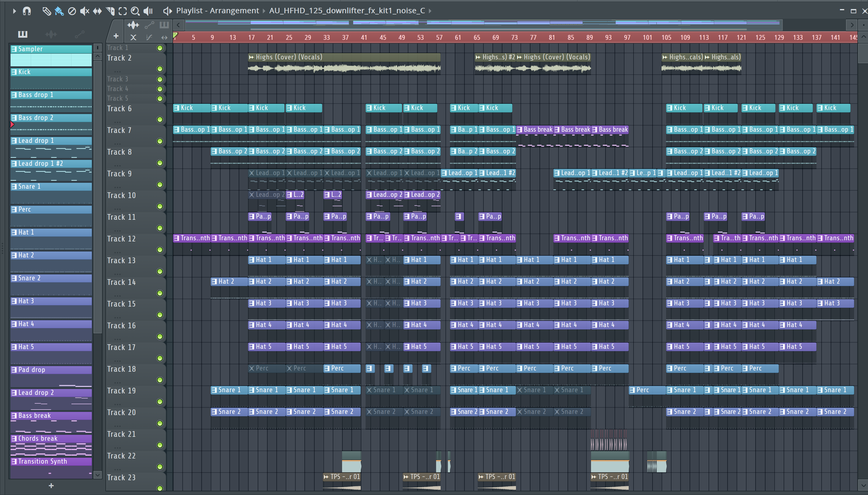Select the Paint brush tool
Image resolution: width=868 pixels, height=495 pixels.
pyautogui.click(x=59, y=11)
